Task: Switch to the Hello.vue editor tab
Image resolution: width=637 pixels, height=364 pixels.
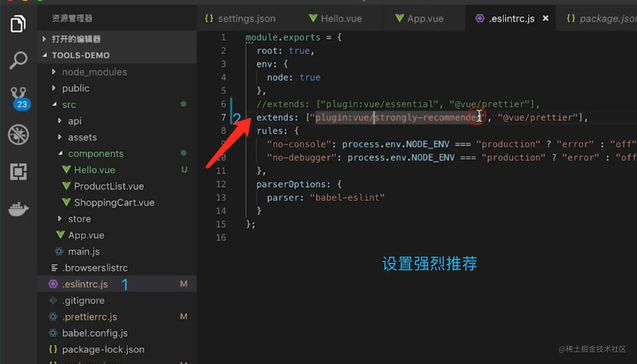Action: (x=335, y=19)
